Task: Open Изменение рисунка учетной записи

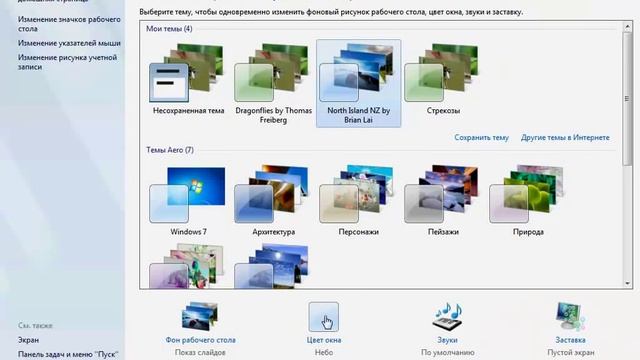Action: [x=67, y=62]
